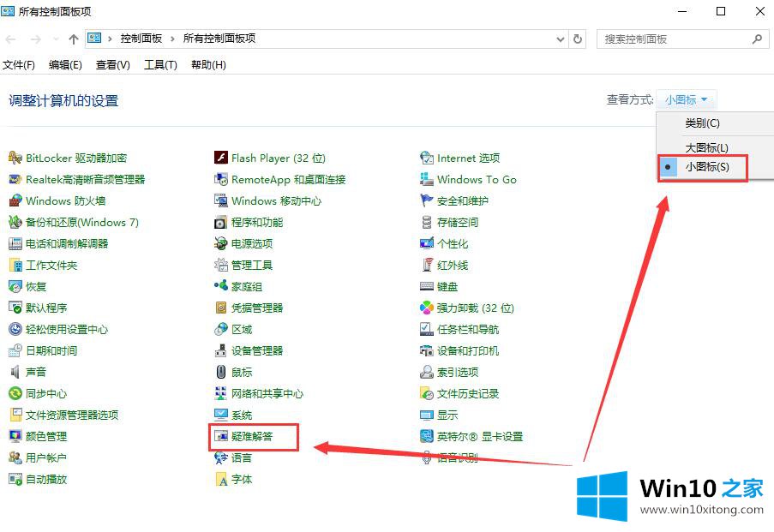Open the 程序和功能 icon
The image size is (774, 532).
(x=220, y=223)
